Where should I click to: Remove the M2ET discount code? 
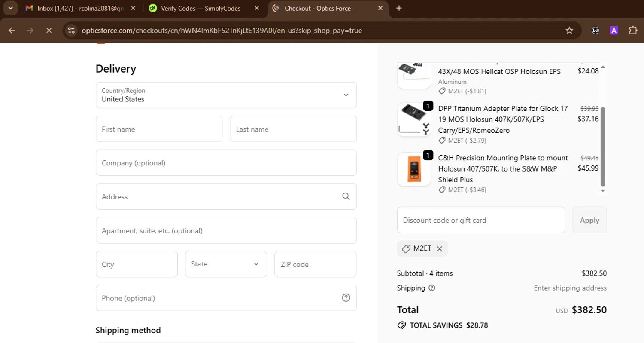tap(439, 248)
